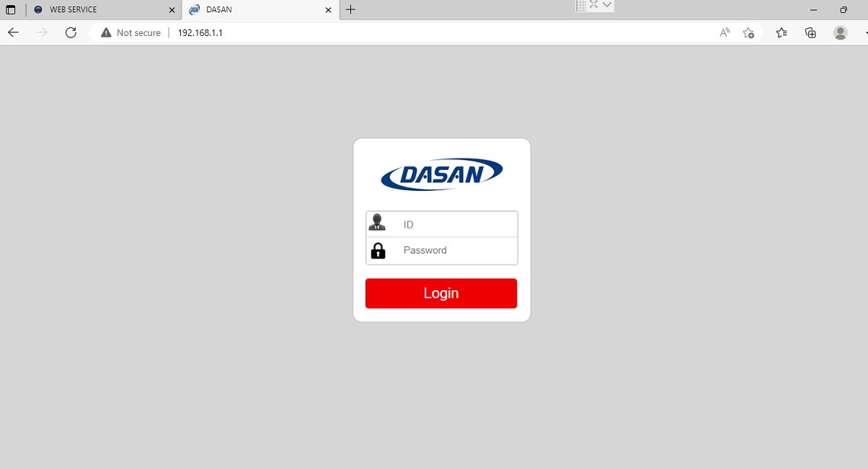
Task: Click the grid icon in top overlay bar
Action: pos(581,5)
